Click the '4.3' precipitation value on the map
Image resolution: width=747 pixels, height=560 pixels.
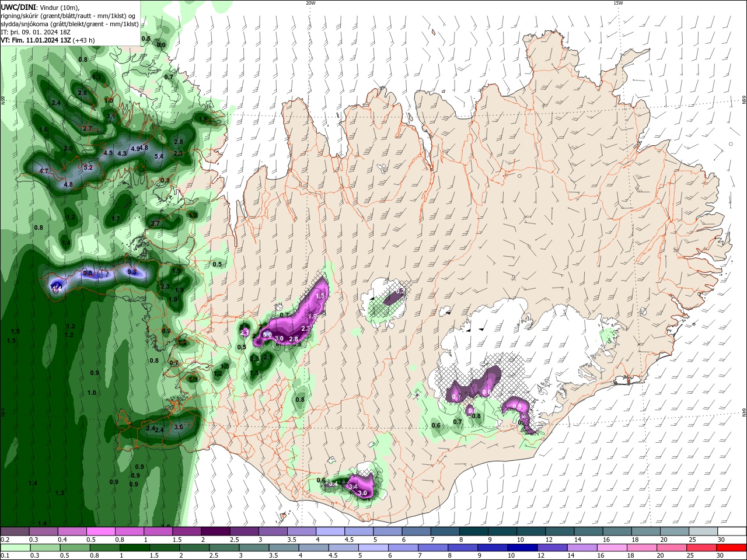[x=123, y=154]
